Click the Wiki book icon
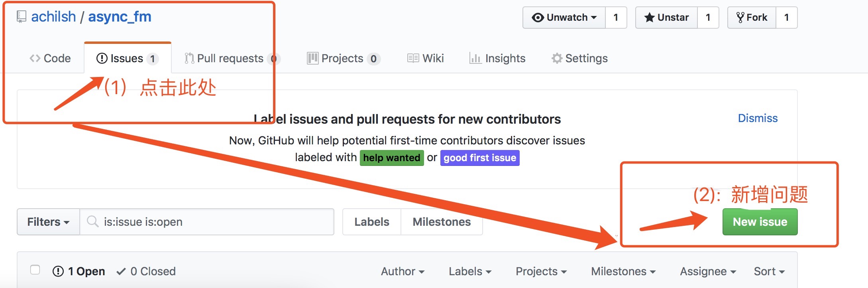The width and height of the screenshot is (868, 288). tap(413, 58)
